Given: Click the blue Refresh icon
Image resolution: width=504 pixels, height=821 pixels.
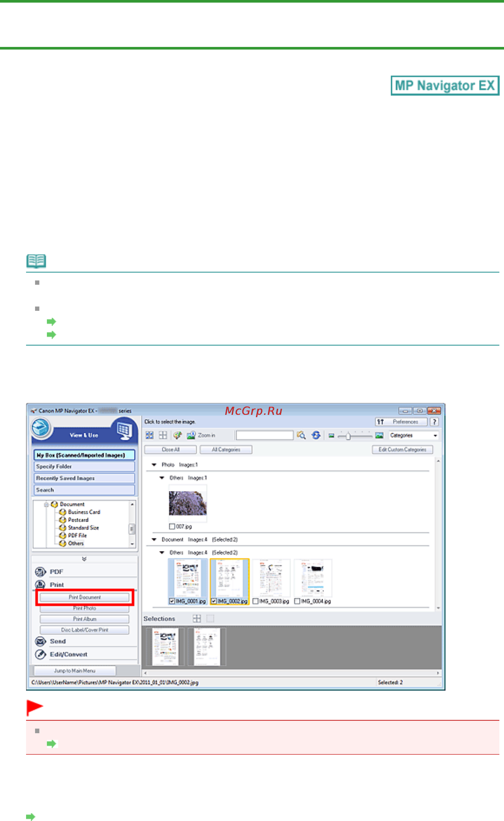Looking at the screenshot, I should [x=316, y=435].
